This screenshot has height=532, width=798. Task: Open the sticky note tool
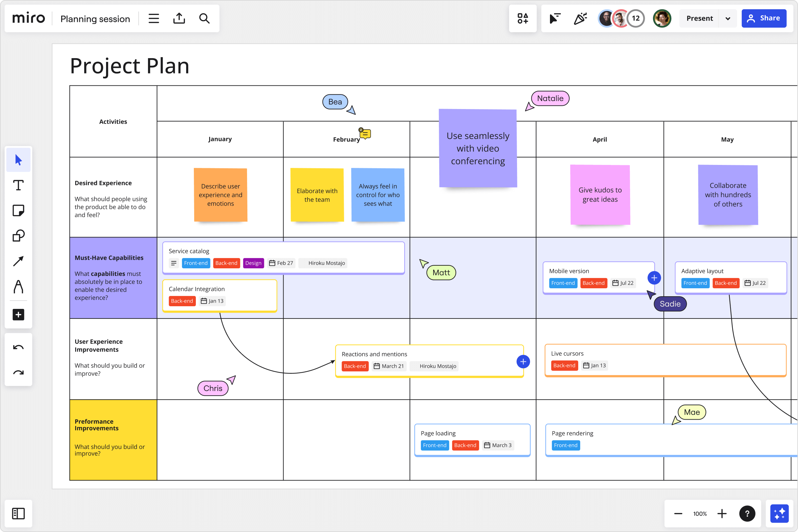pyautogui.click(x=18, y=210)
